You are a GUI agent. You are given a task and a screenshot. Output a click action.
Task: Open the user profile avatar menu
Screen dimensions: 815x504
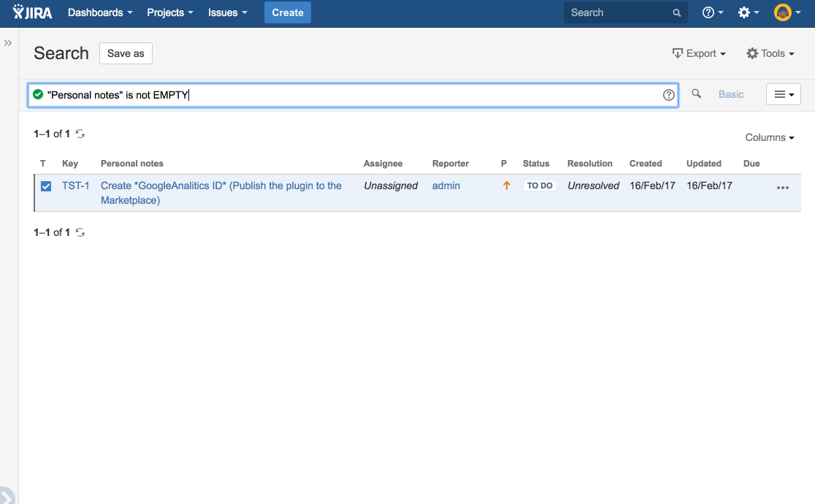(787, 12)
